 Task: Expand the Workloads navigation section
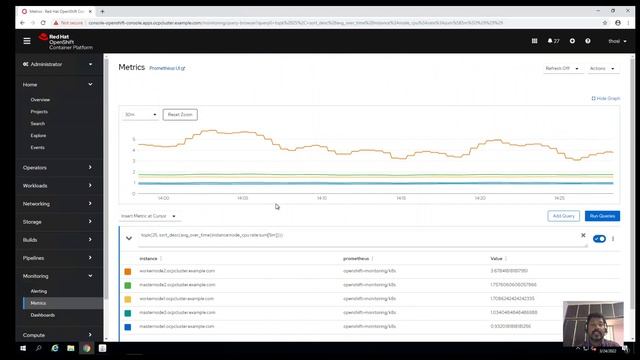58,186
